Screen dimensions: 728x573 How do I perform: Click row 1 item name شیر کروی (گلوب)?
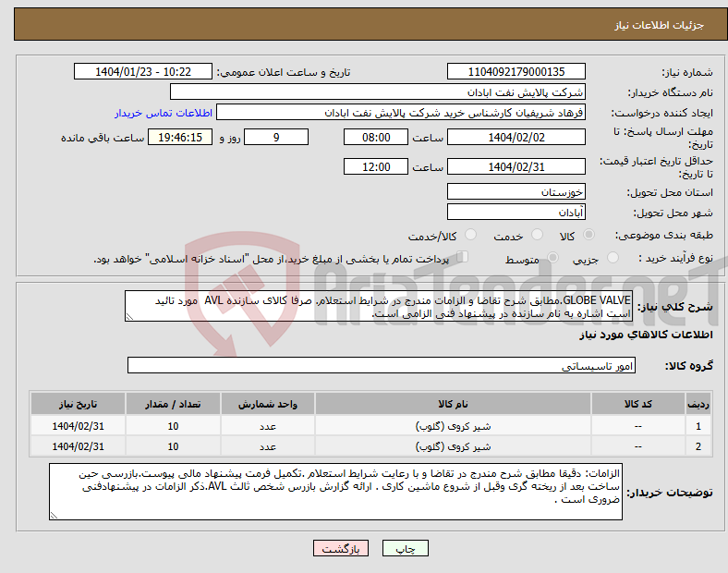453,426
